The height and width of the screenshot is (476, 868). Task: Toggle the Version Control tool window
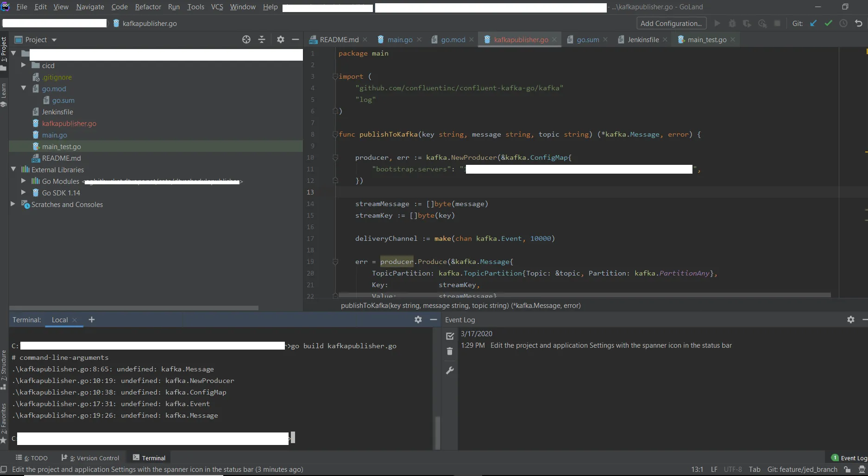coord(90,458)
